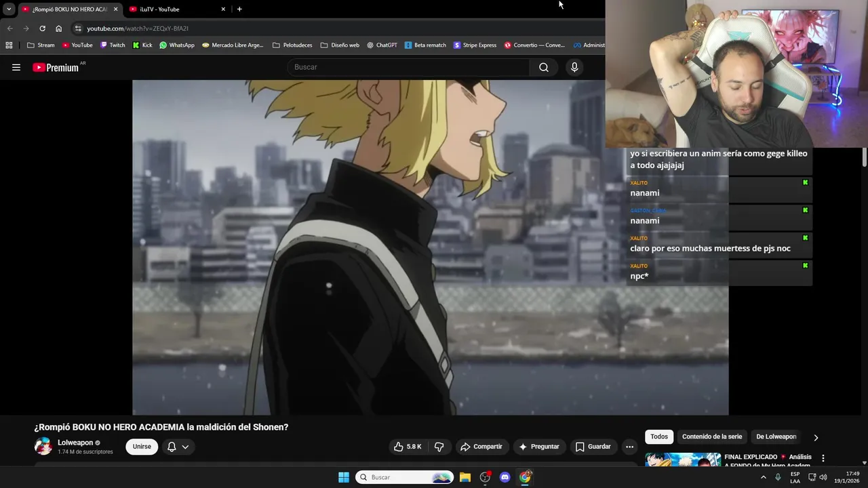Open the Windows Start menu

344,477
